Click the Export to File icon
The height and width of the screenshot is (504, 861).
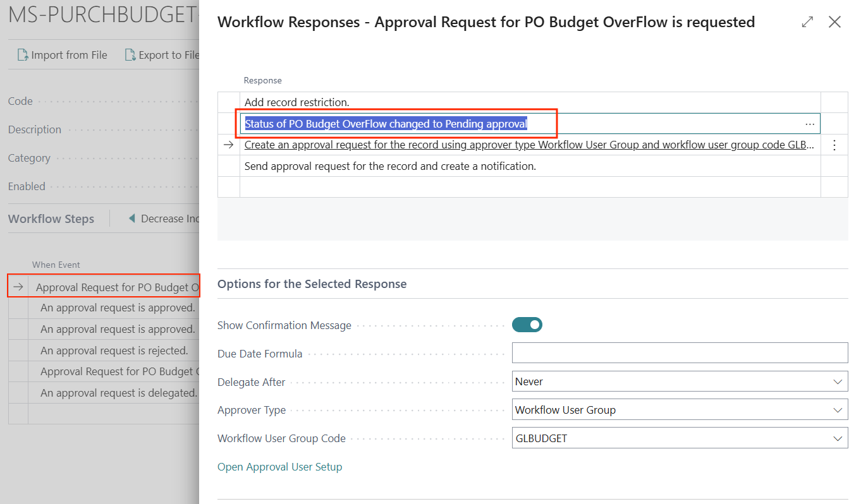tap(130, 55)
